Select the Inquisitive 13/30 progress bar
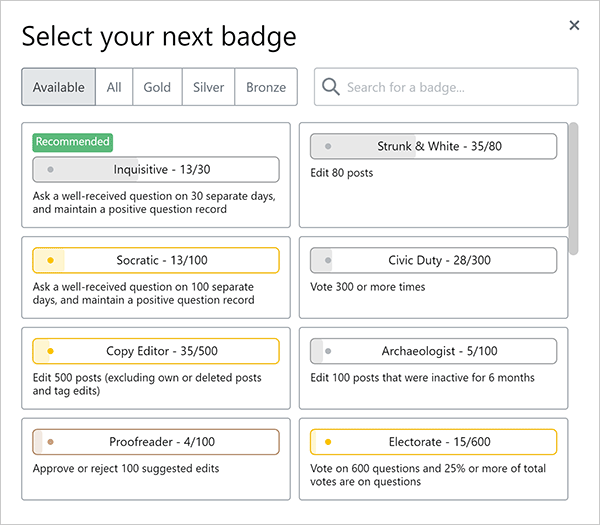 [156, 170]
